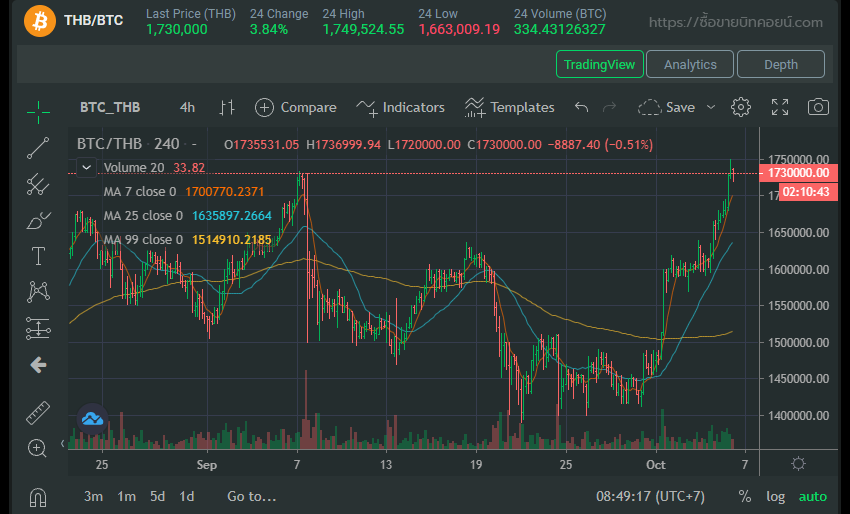Click the MA 99 value 1514910.2185
The width and height of the screenshot is (850, 514).
231,239
